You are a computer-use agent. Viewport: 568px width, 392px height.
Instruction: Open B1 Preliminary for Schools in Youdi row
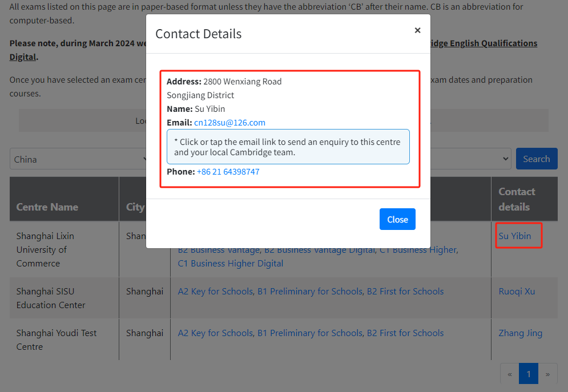310,333
